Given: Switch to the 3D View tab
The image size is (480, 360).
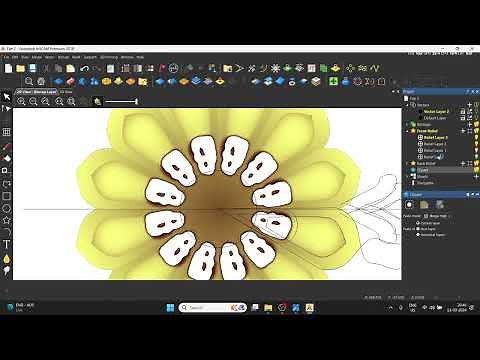Looking at the screenshot, I should point(66,92).
